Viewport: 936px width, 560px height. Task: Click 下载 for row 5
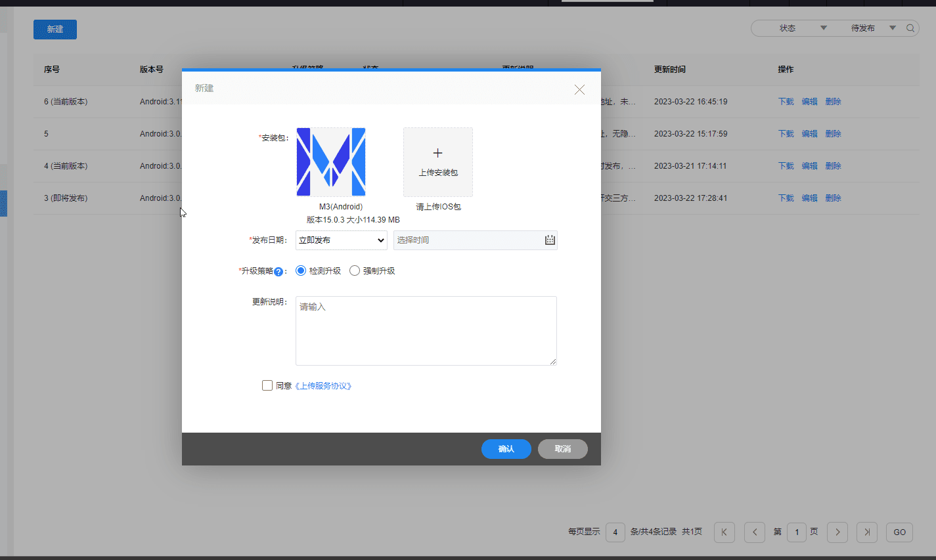786,134
